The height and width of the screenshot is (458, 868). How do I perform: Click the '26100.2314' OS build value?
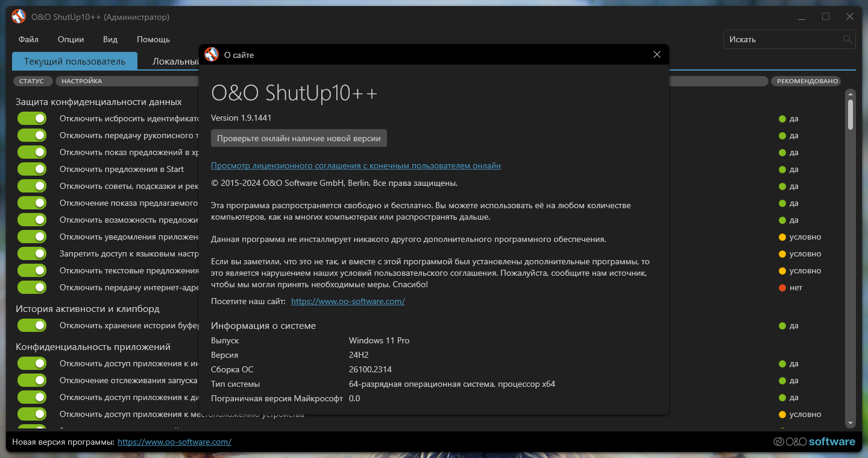point(370,369)
